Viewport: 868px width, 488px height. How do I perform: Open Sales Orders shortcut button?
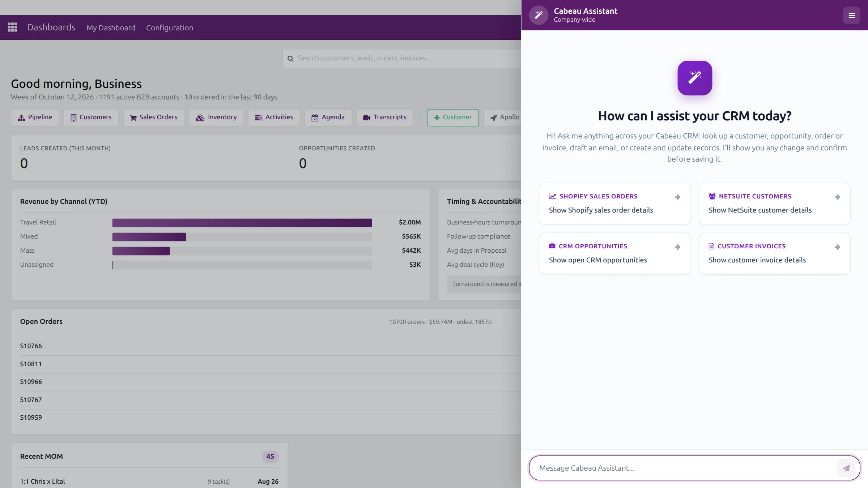click(153, 117)
